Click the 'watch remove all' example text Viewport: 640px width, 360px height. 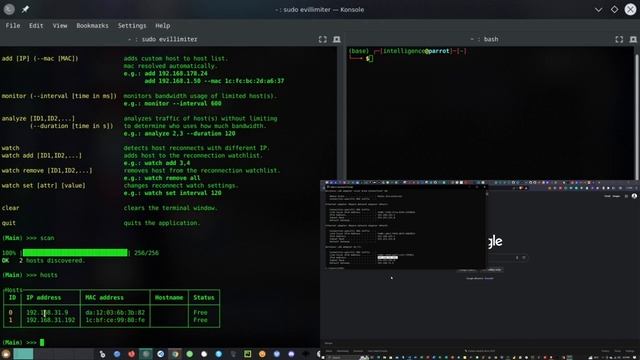(172, 178)
